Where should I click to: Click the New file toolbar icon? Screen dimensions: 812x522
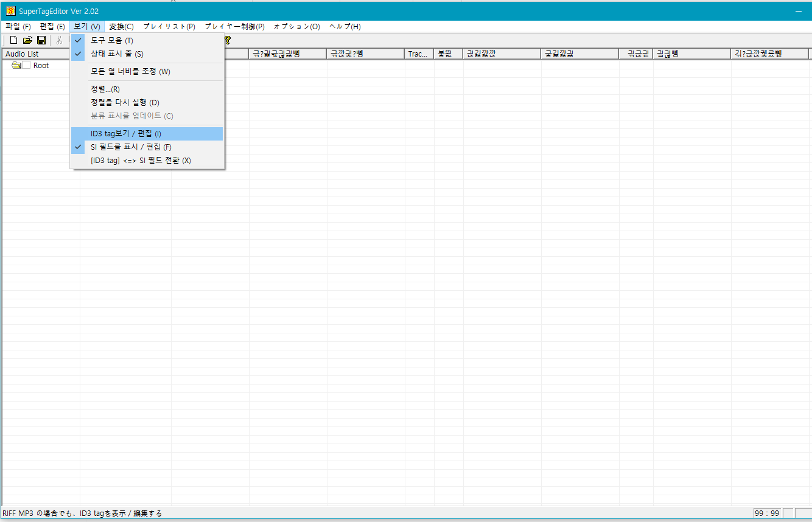(x=13, y=40)
